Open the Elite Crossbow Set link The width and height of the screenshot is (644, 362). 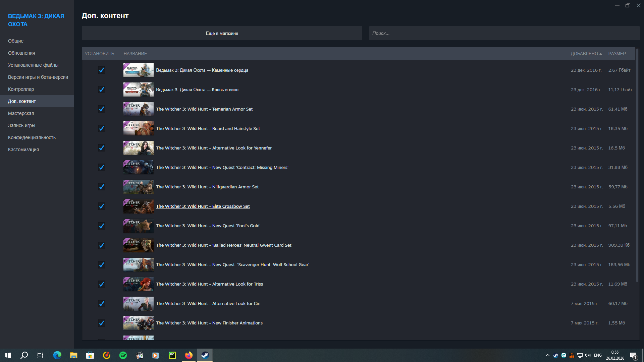tap(203, 206)
